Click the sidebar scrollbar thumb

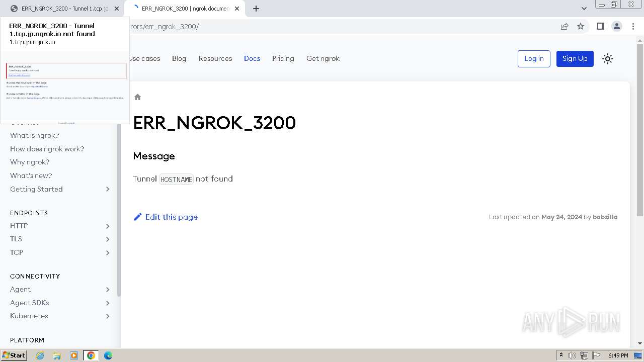click(119, 210)
